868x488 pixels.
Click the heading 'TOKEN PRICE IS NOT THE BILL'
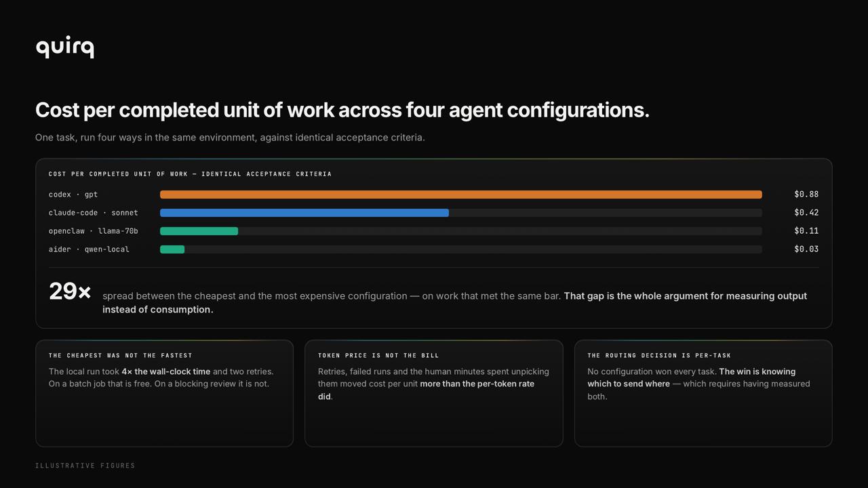tap(378, 356)
